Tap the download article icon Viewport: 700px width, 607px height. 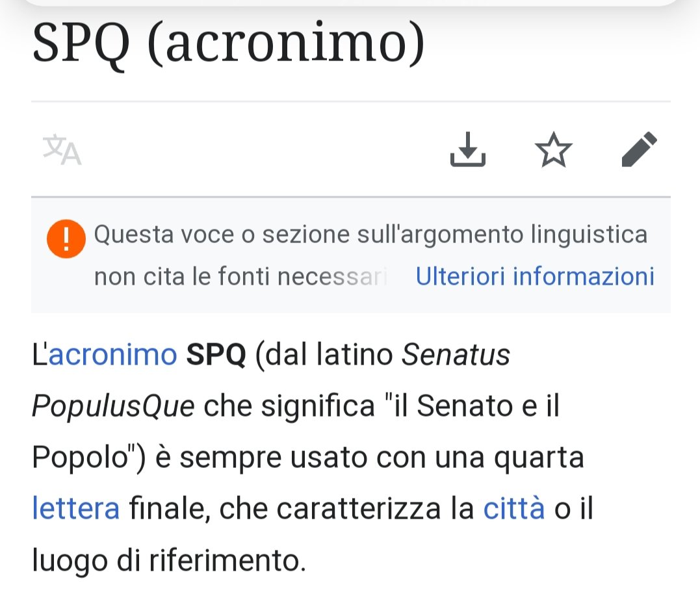pyautogui.click(x=467, y=149)
